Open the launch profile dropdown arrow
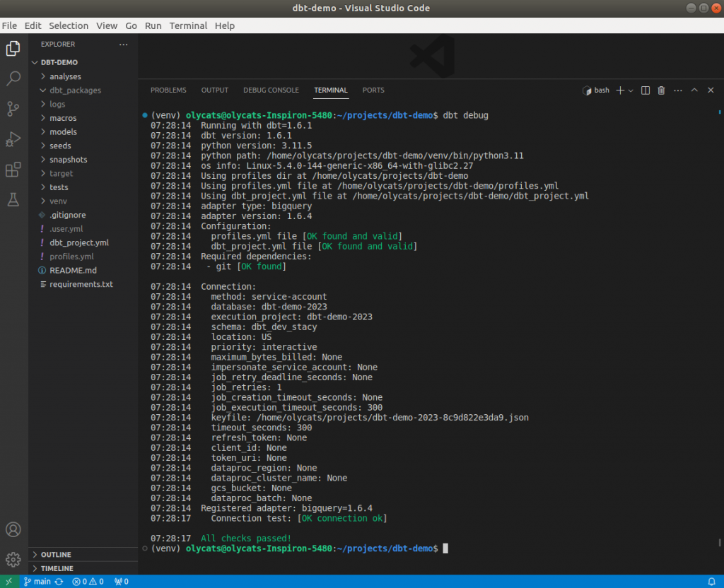This screenshot has height=588, width=724. tap(631, 91)
